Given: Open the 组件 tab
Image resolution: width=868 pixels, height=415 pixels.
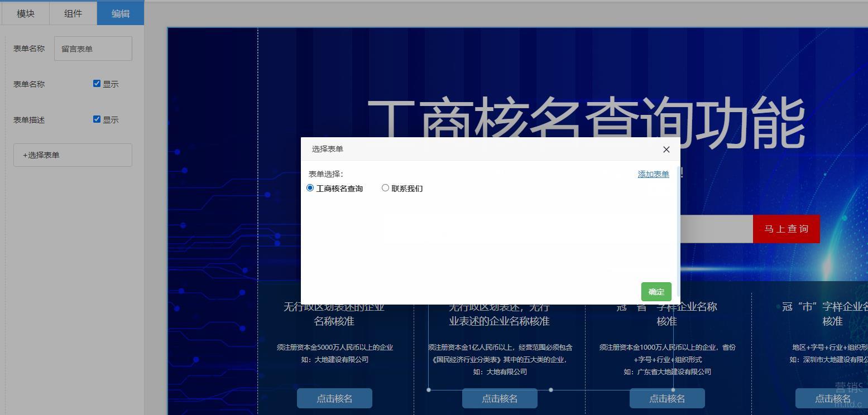Looking at the screenshot, I should tap(73, 13).
